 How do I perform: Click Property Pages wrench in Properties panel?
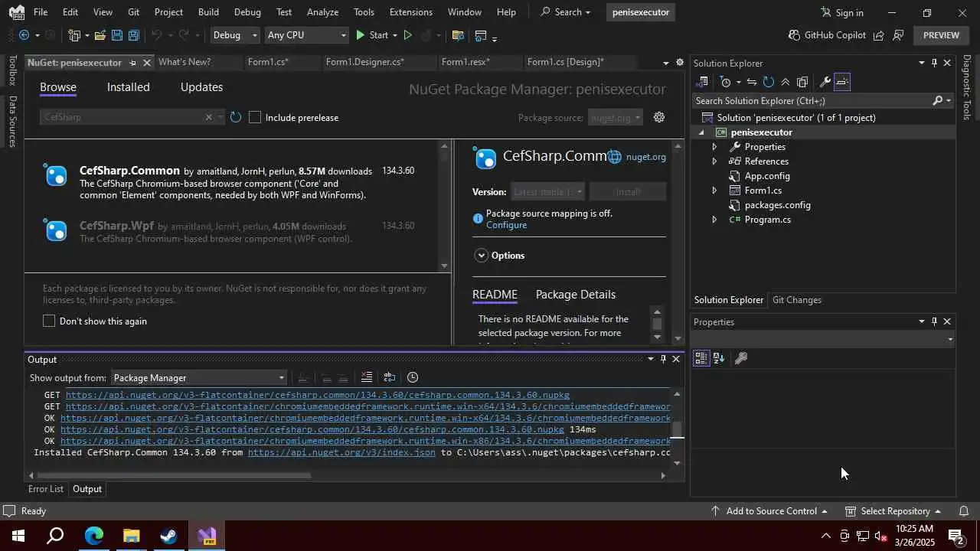click(x=740, y=357)
